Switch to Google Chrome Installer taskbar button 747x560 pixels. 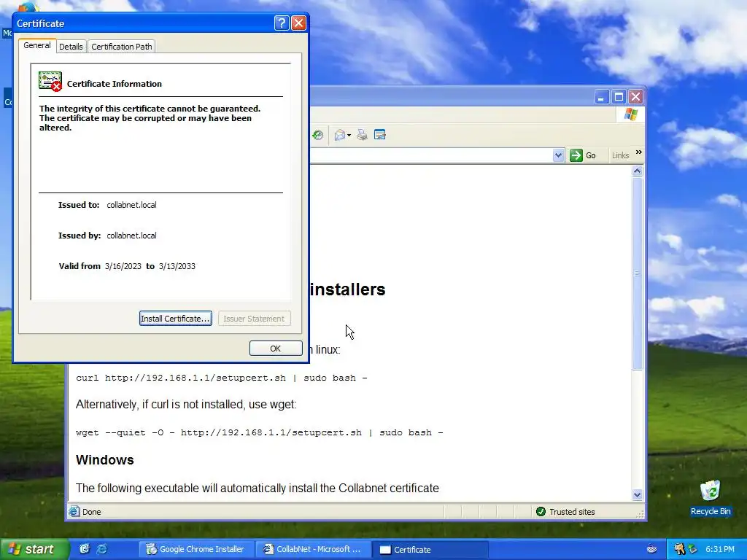click(x=196, y=550)
